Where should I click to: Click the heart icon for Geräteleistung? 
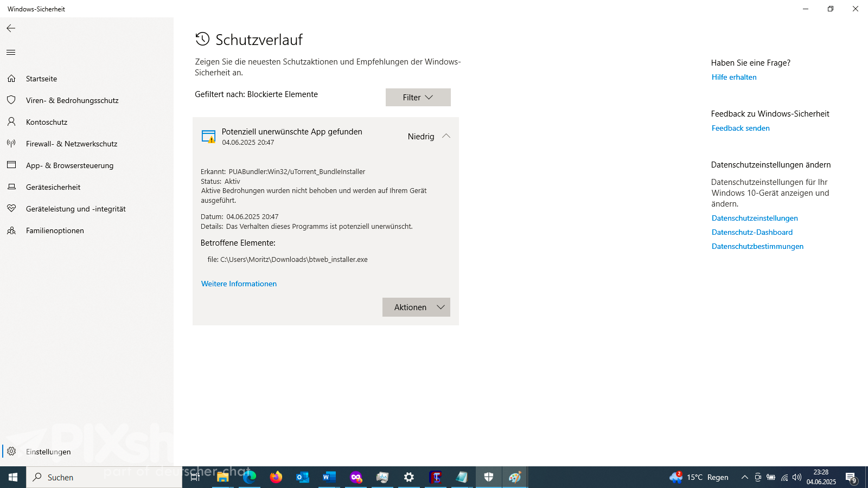click(x=11, y=209)
